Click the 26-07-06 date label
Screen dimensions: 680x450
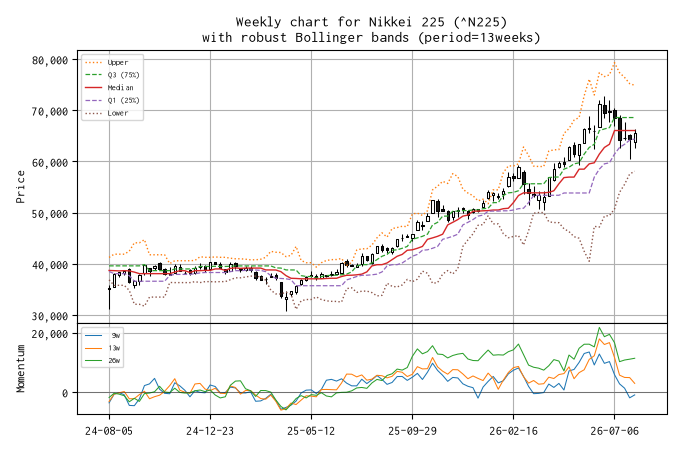[x=614, y=431]
